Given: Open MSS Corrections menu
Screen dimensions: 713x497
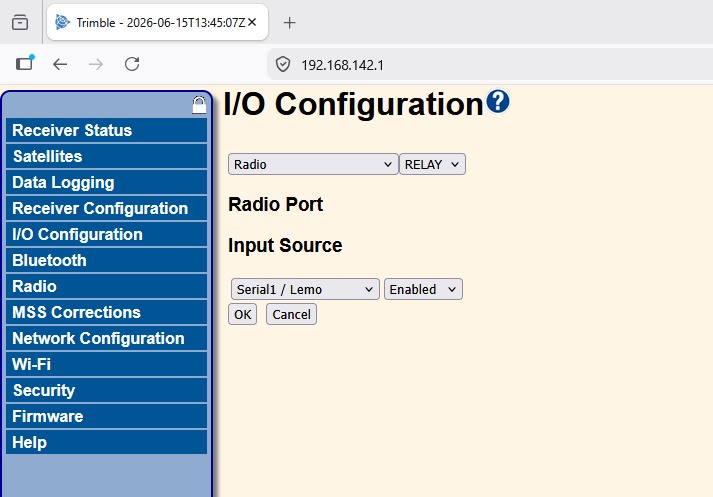Looking at the screenshot, I should [x=106, y=312].
